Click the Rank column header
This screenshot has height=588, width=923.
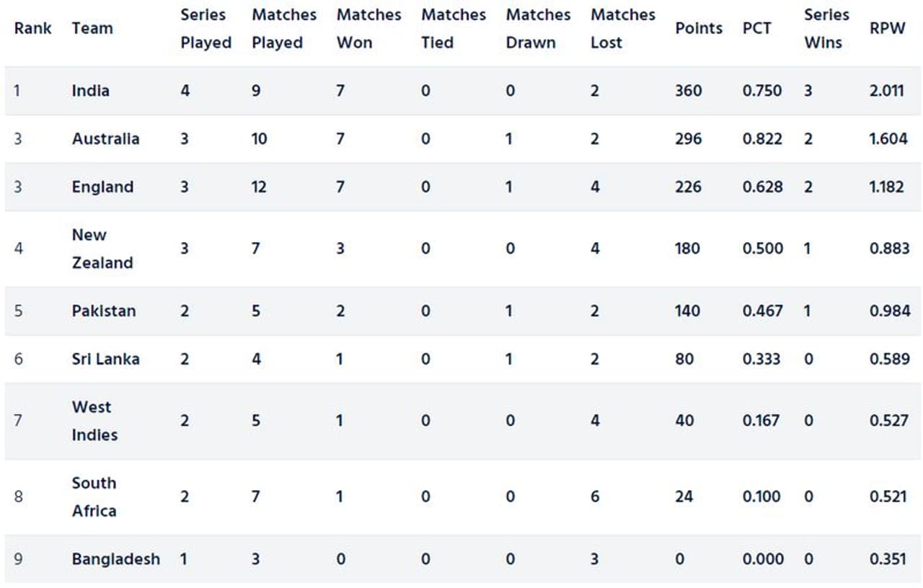pos(32,29)
